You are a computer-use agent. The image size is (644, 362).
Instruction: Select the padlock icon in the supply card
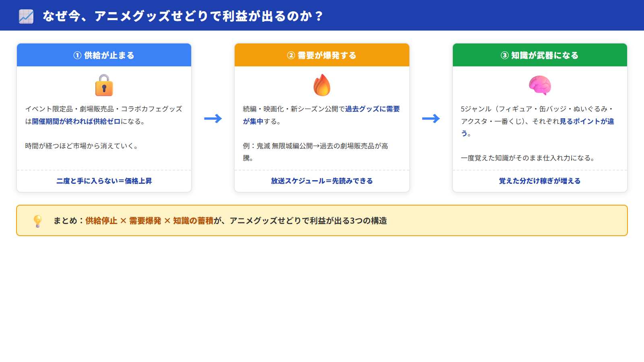coord(104,85)
